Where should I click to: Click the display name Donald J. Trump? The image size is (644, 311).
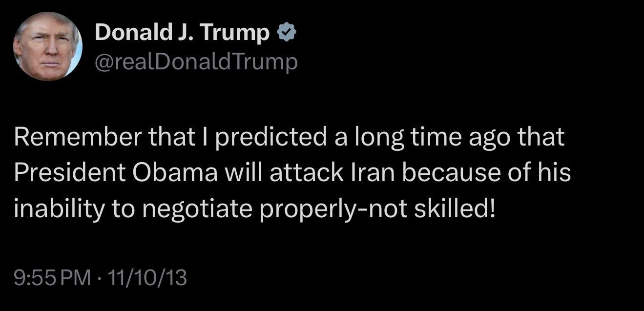pos(182,33)
